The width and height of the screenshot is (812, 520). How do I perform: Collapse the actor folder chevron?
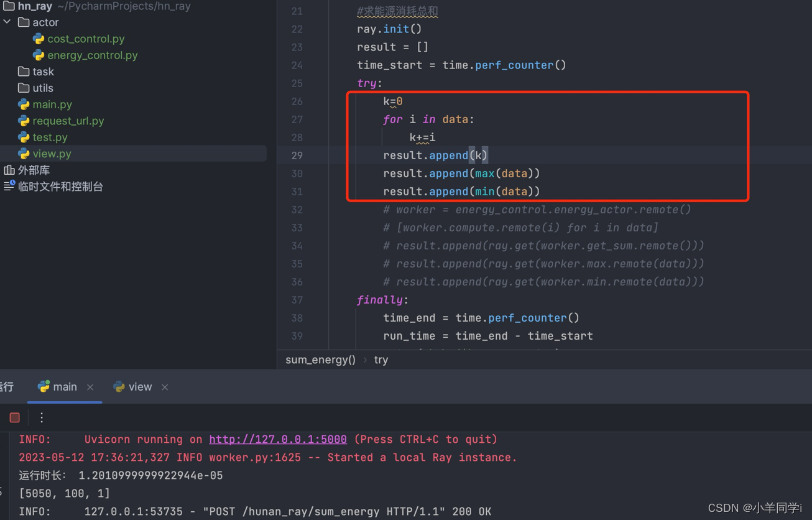coord(7,22)
